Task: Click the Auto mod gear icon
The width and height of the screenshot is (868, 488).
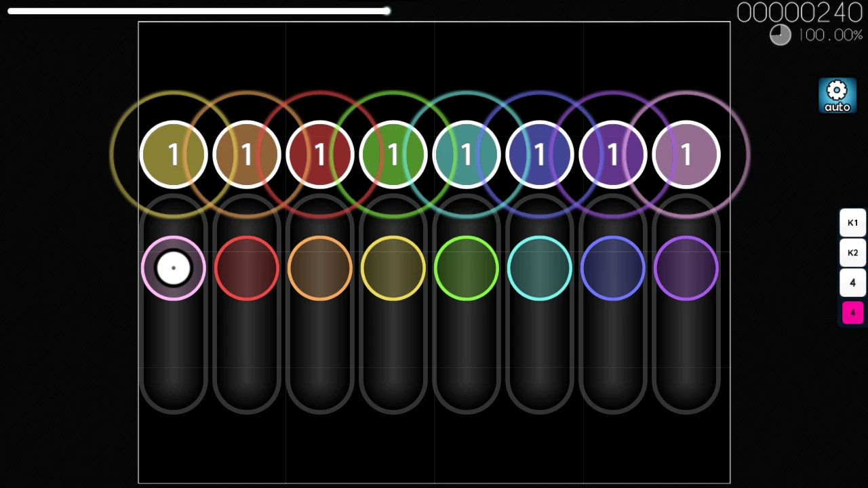Action: tap(837, 96)
